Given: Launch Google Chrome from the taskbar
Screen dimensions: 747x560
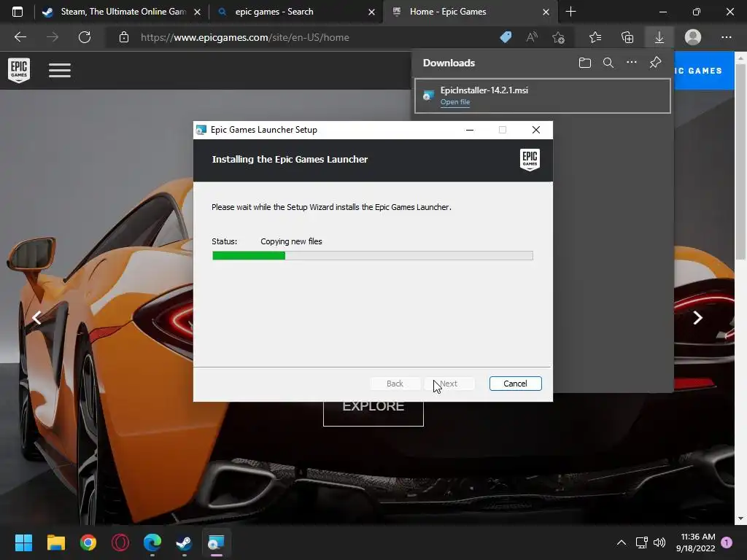Looking at the screenshot, I should 88,542.
